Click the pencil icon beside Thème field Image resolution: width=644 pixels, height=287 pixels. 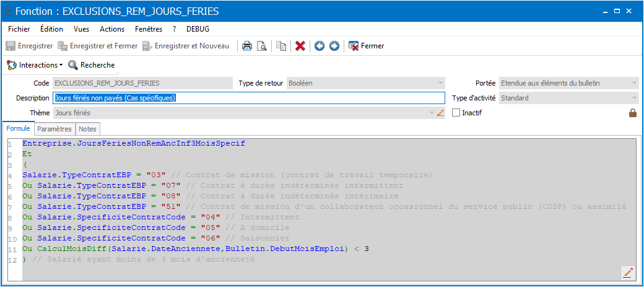click(440, 113)
